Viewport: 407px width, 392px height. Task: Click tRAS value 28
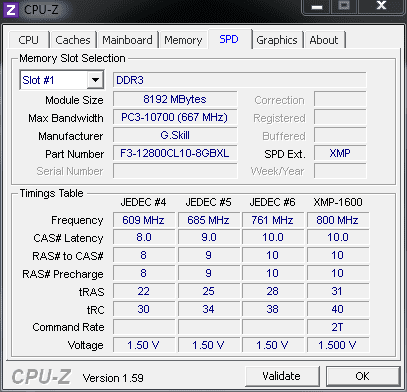coord(273,291)
